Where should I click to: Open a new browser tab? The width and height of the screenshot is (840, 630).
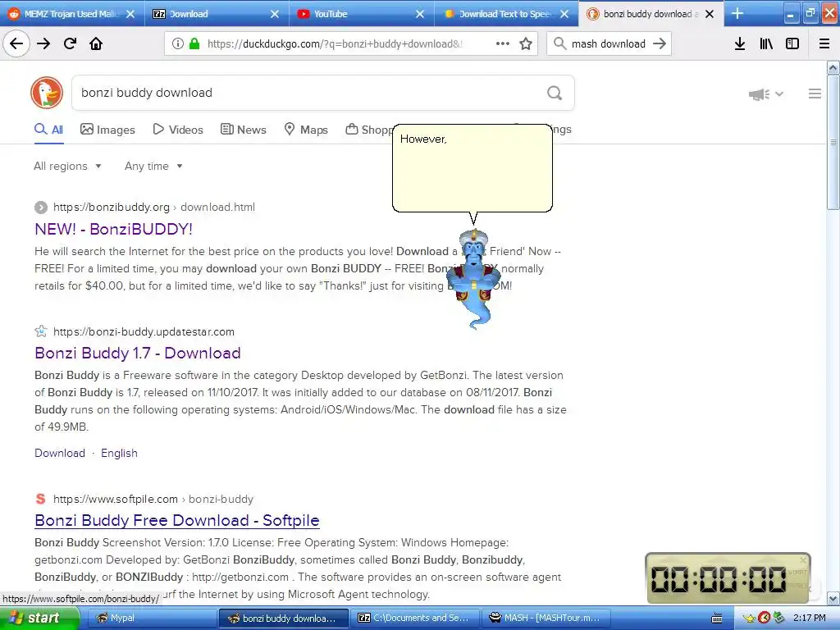[737, 13]
